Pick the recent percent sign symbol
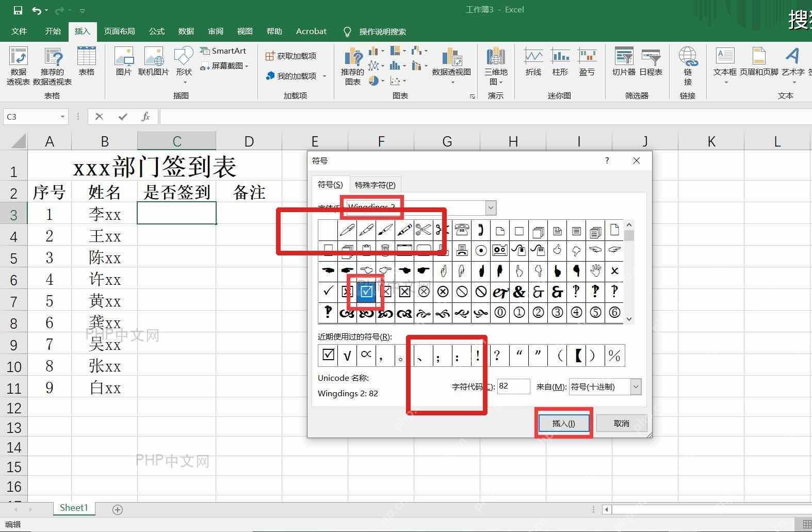Viewport: 812px width, 532px height. (614, 356)
